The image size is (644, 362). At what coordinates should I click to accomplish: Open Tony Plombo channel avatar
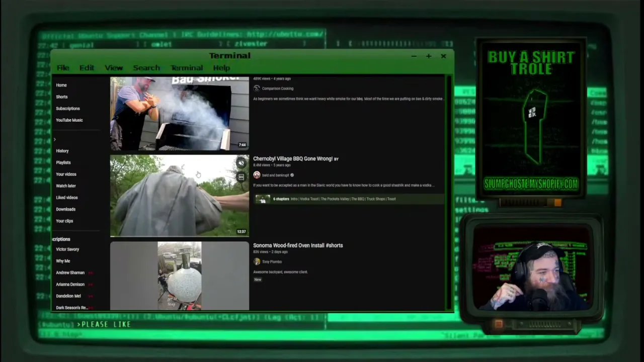(257, 261)
